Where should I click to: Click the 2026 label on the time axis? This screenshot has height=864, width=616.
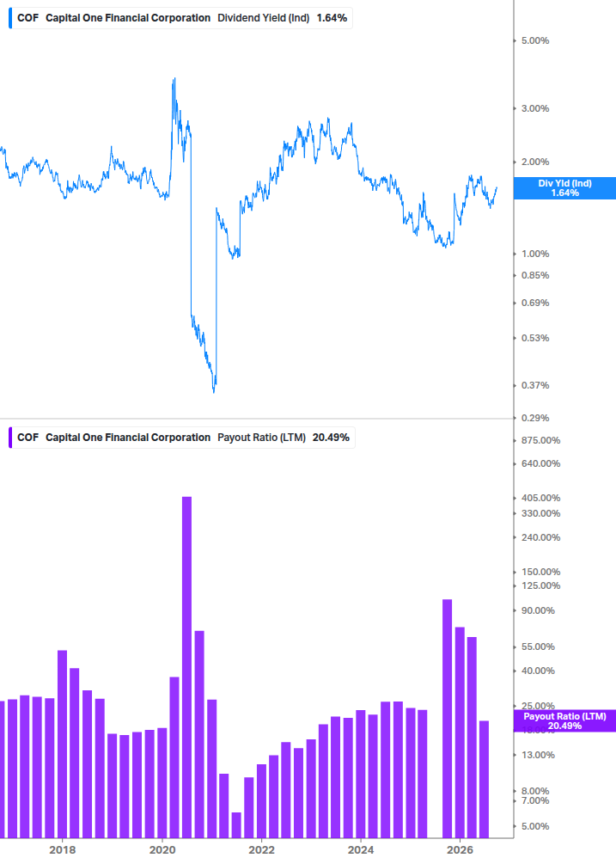pos(460,849)
